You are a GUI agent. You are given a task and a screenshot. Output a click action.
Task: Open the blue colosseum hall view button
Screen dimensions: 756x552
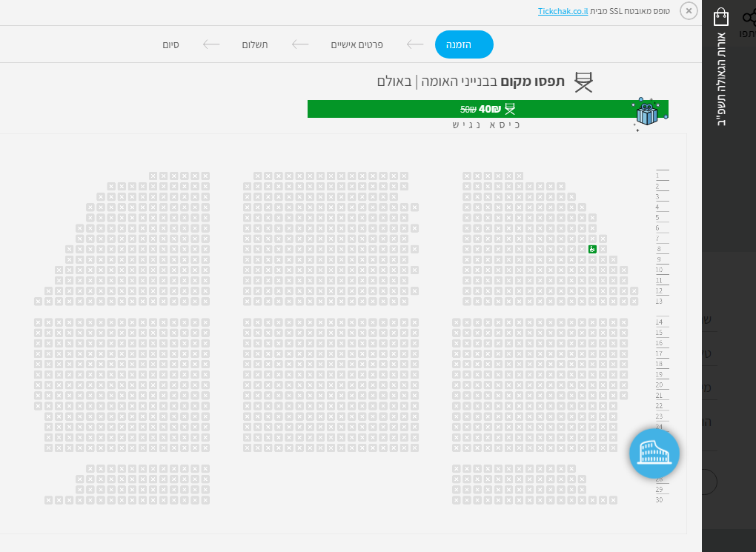click(x=654, y=453)
